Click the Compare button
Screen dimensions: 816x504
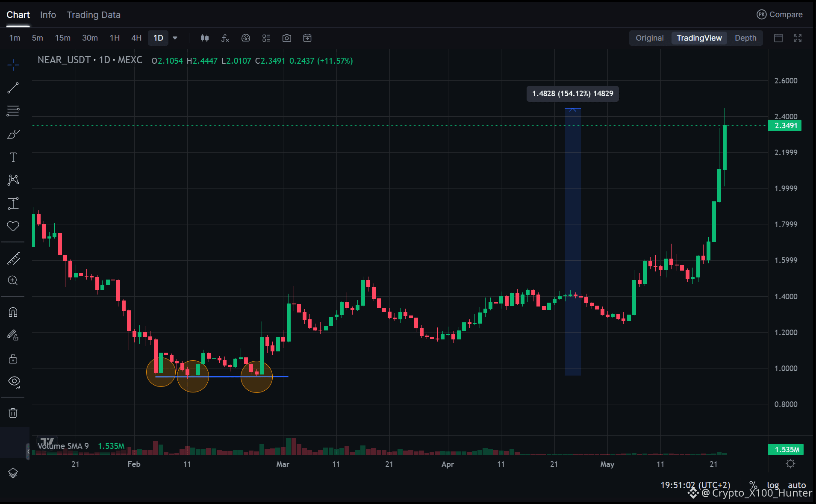(x=780, y=15)
